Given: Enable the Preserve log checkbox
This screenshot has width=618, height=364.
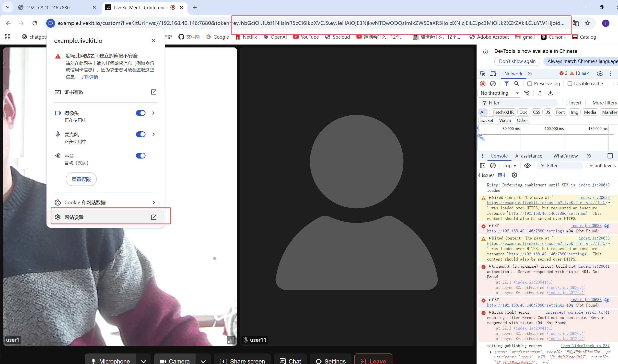Looking at the screenshot, I should click(530, 84).
